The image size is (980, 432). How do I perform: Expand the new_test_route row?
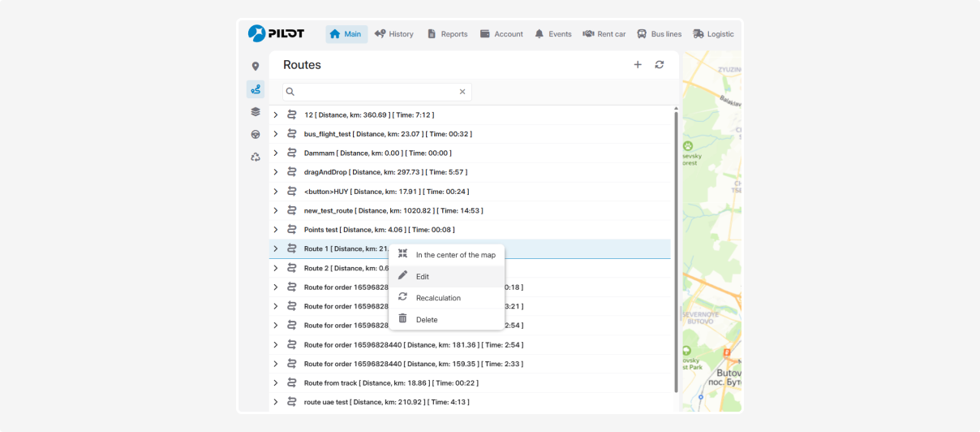click(x=276, y=210)
